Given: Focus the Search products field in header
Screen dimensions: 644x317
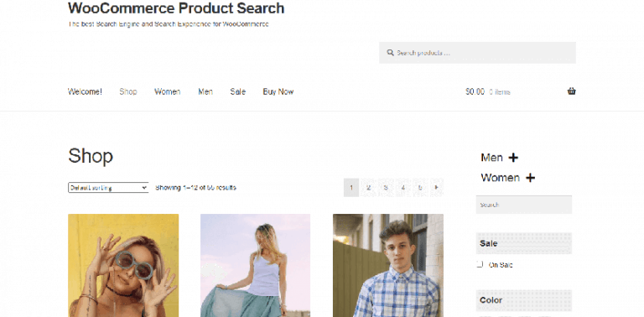Looking at the screenshot, I should click(477, 53).
